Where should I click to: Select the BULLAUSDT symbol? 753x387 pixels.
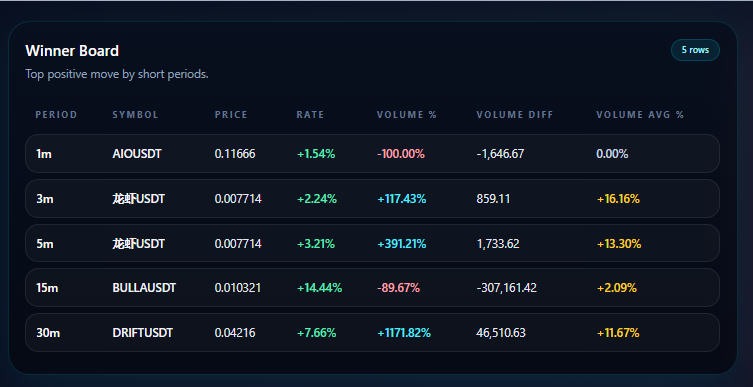click(x=144, y=288)
